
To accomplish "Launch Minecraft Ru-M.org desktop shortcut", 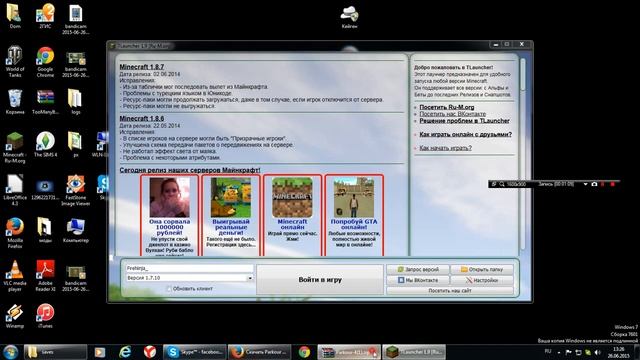I will coord(15,147).
